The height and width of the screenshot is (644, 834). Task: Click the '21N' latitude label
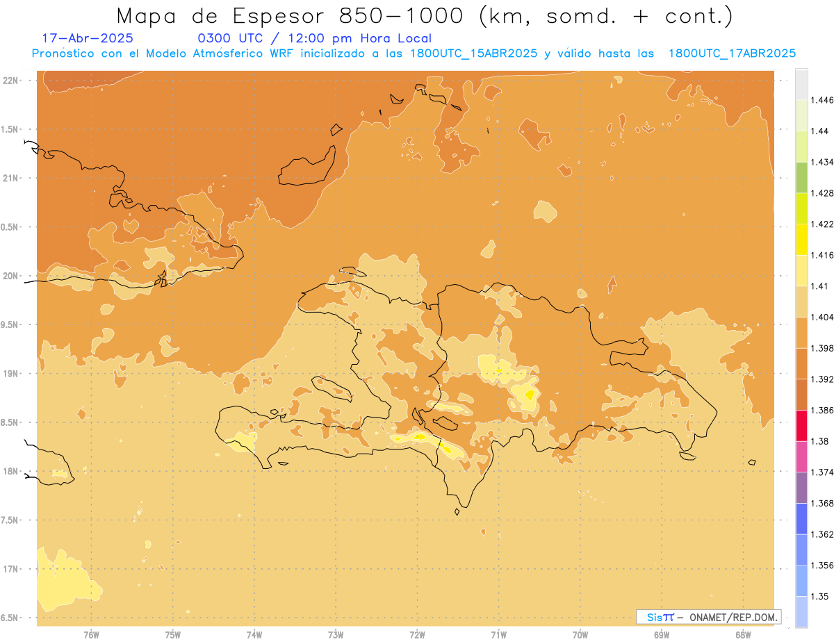click(x=11, y=178)
